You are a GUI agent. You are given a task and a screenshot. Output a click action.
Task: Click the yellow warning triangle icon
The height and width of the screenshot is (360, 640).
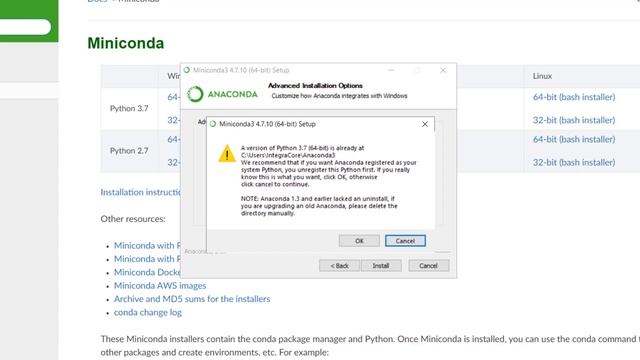point(227,154)
